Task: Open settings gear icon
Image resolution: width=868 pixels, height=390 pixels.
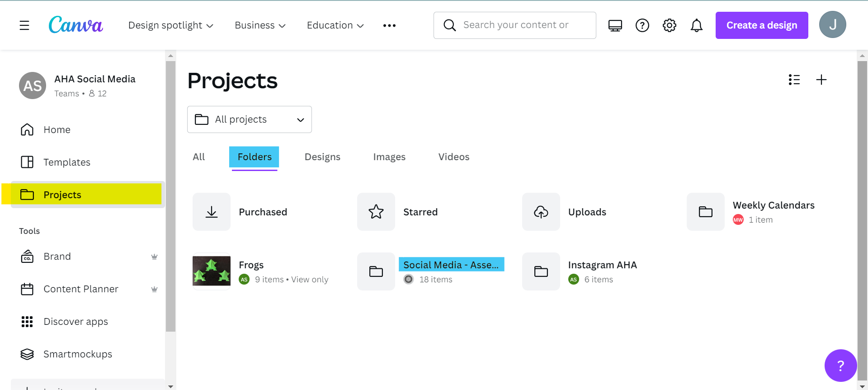Action: pyautogui.click(x=669, y=25)
